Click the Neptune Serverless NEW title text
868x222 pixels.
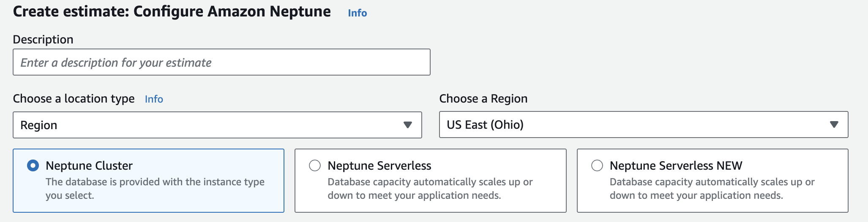click(676, 165)
